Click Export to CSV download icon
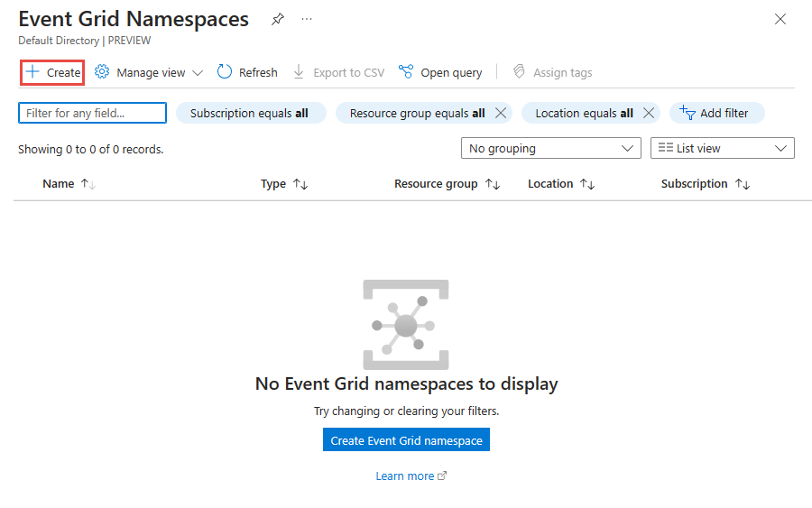This screenshot has height=508, width=812. tap(299, 72)
